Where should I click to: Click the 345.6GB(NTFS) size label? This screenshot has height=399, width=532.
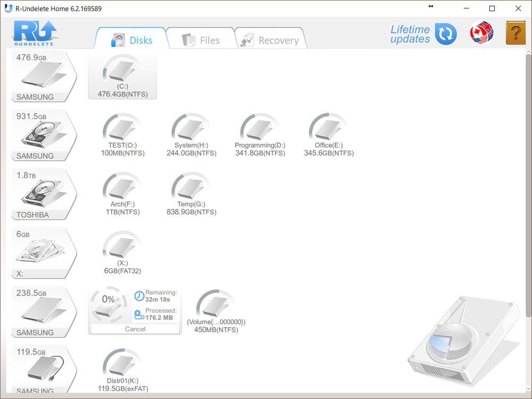pyautogui.click(x=329, y=153)
